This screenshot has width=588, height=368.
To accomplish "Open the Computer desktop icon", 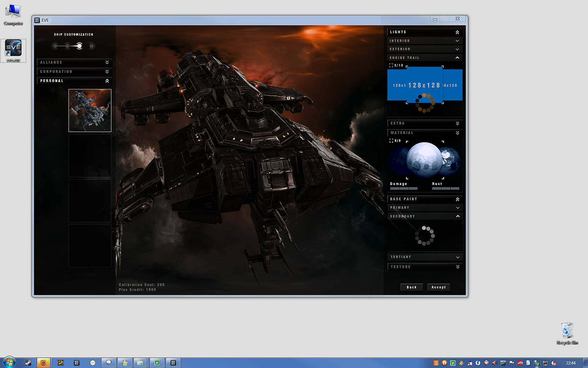I will (x=13, y=15).
